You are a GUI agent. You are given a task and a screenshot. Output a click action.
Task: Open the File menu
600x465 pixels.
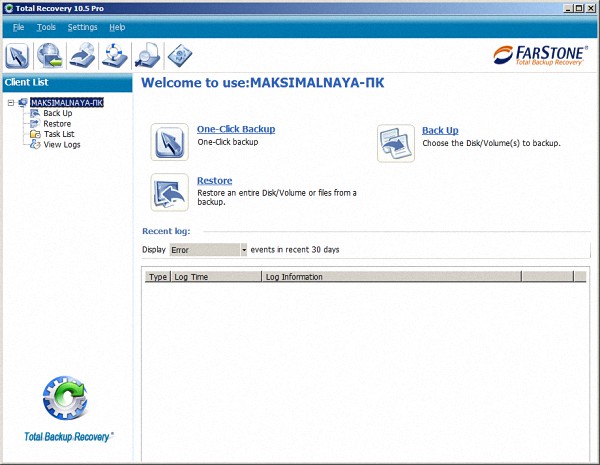18,27
